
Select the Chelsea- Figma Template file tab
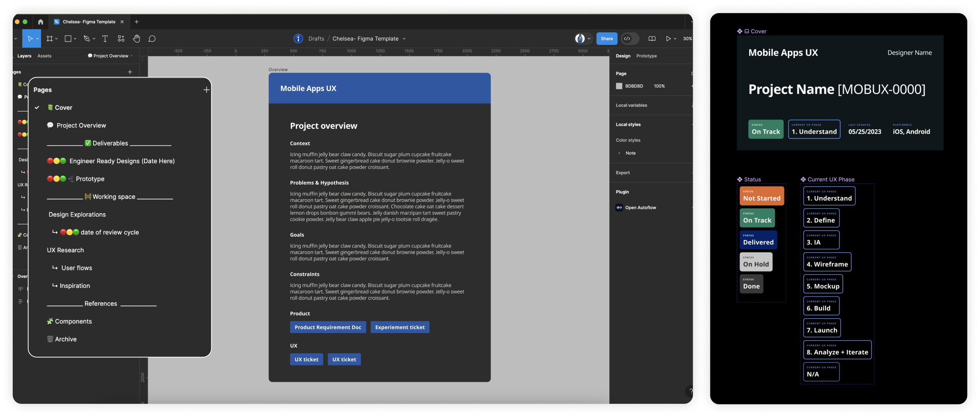tap(89, 22)
